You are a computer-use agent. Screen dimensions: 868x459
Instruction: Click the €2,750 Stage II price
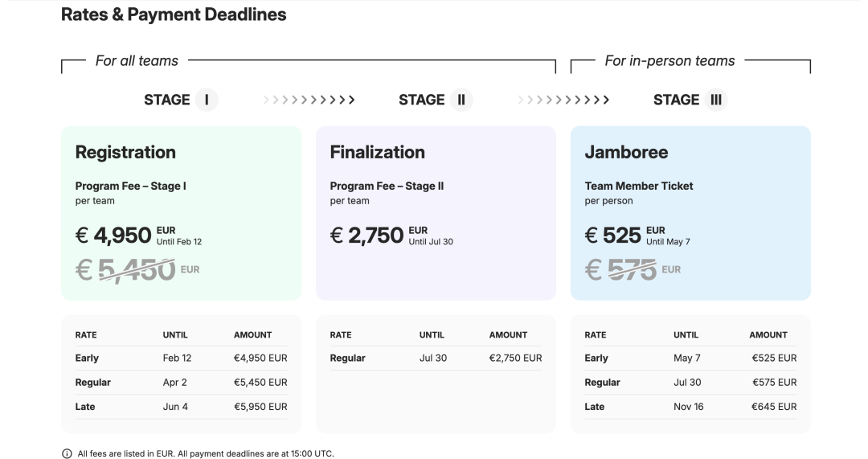click(367, 235)
